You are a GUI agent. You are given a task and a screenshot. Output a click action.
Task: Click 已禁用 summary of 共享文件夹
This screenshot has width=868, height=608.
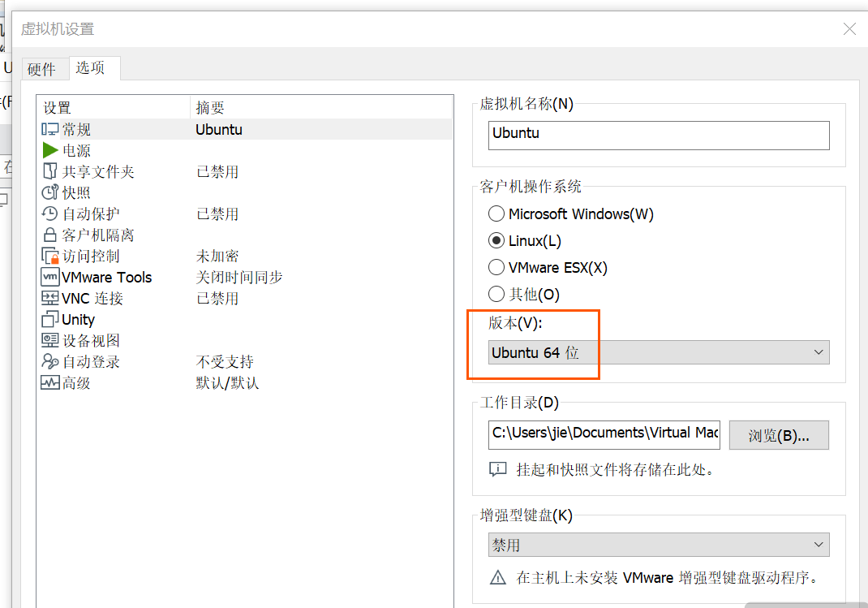(217, 171)
